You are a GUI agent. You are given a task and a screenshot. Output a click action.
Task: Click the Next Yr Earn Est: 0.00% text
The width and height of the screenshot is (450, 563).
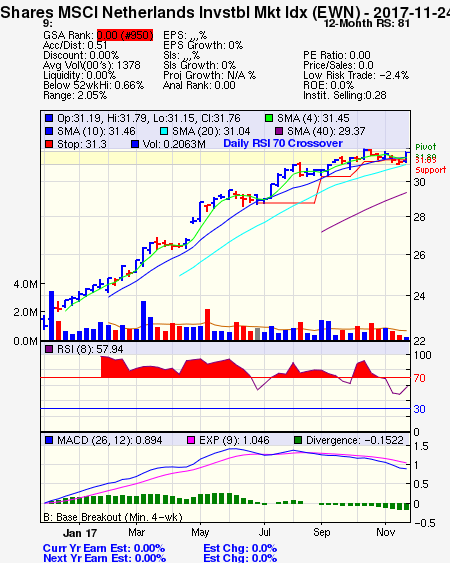(x=105, y=558)
